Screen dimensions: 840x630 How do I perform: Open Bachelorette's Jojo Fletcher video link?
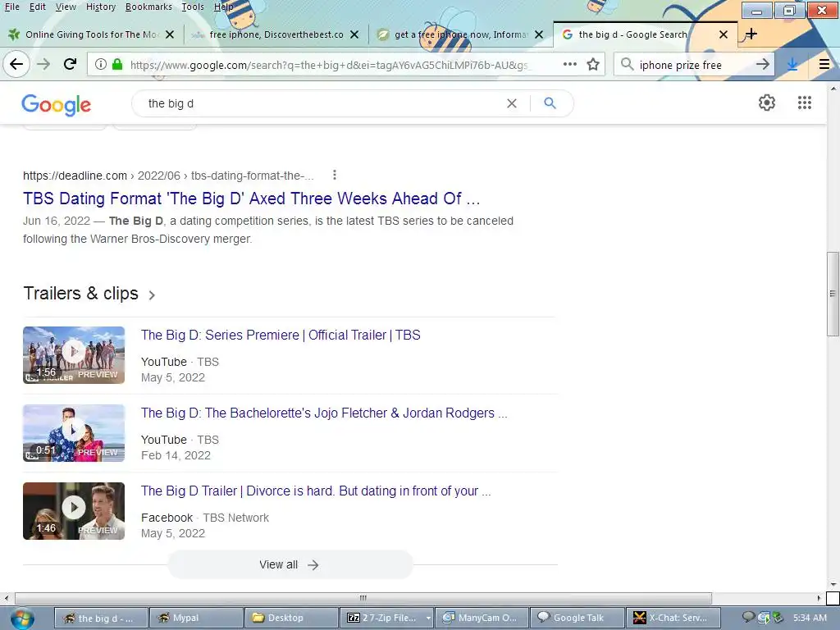tap(323, 413)
